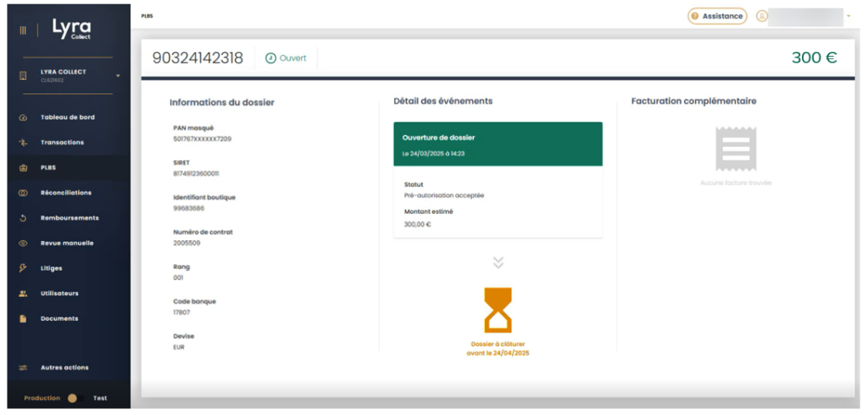The image size is (868, 415).
Task: Click the grey receipt icon
Action: [736, 149]
